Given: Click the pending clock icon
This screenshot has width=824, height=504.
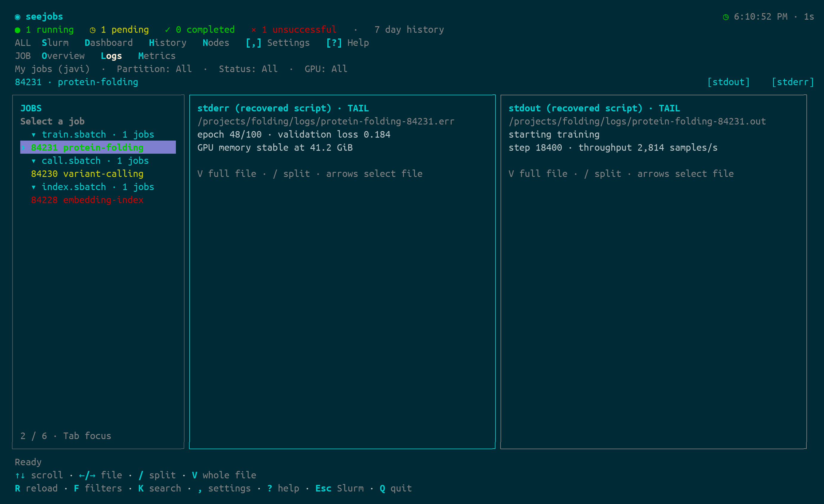Looking at the screenshot, I should click(x=93, y=30).
